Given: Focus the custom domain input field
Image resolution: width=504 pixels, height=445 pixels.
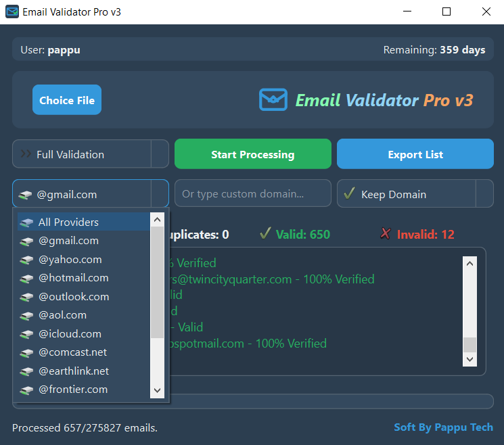Looking at the screenshot, I should pos(252,194).
